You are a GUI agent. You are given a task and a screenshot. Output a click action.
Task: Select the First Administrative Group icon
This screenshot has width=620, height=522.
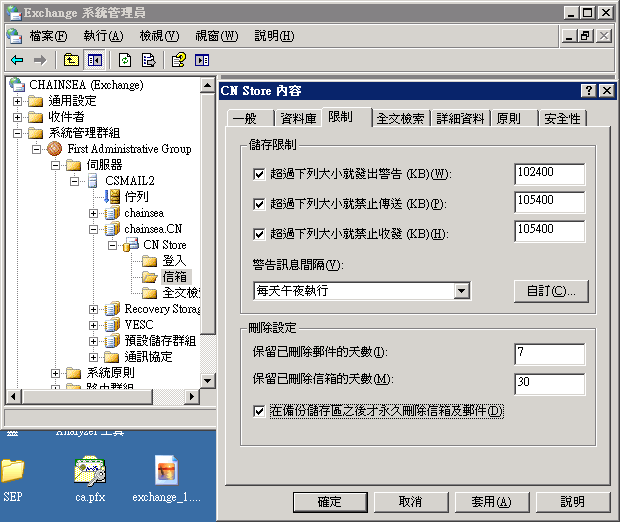pos(55,149)
